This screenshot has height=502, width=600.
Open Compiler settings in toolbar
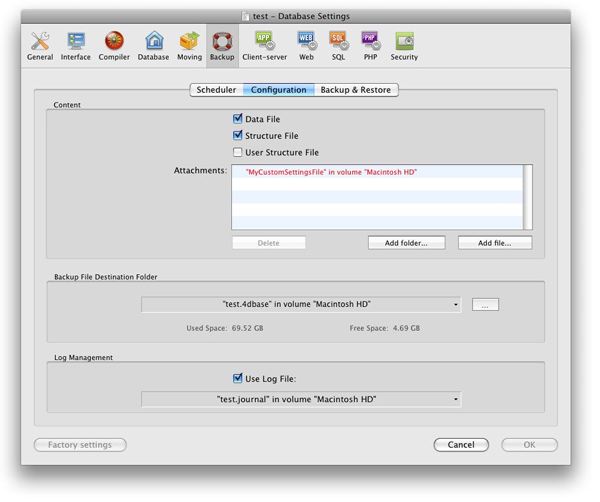(x=114, y=43)
